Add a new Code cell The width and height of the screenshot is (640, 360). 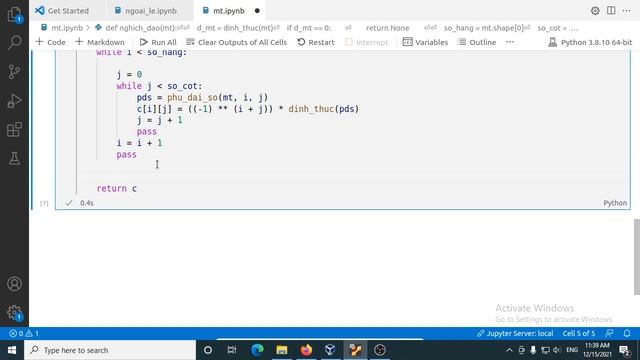click(50, 42)
